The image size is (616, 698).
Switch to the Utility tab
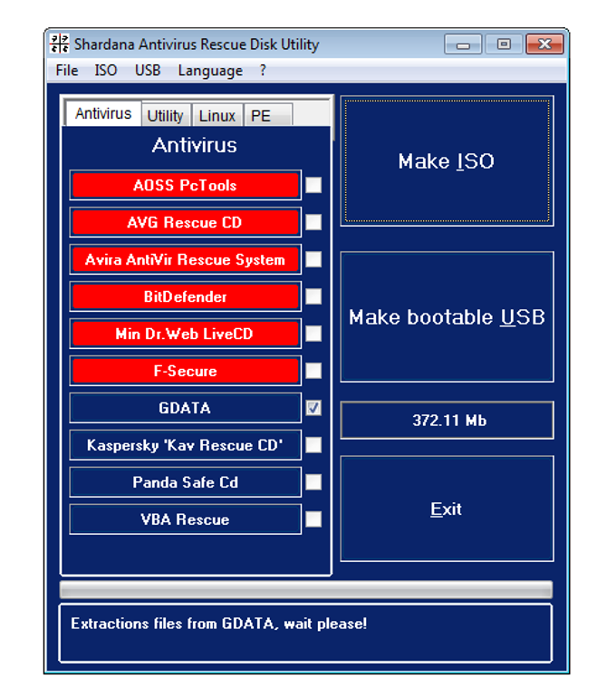coord(166,116)
